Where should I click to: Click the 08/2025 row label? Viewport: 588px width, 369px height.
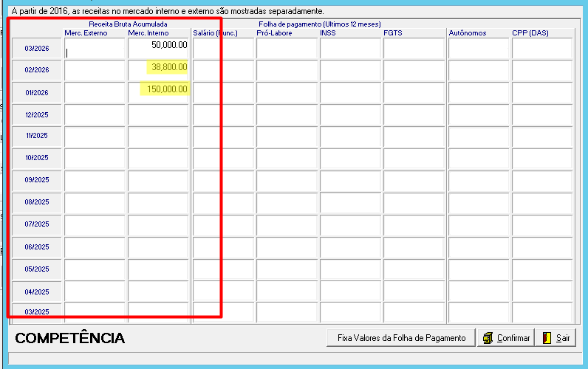37,202
